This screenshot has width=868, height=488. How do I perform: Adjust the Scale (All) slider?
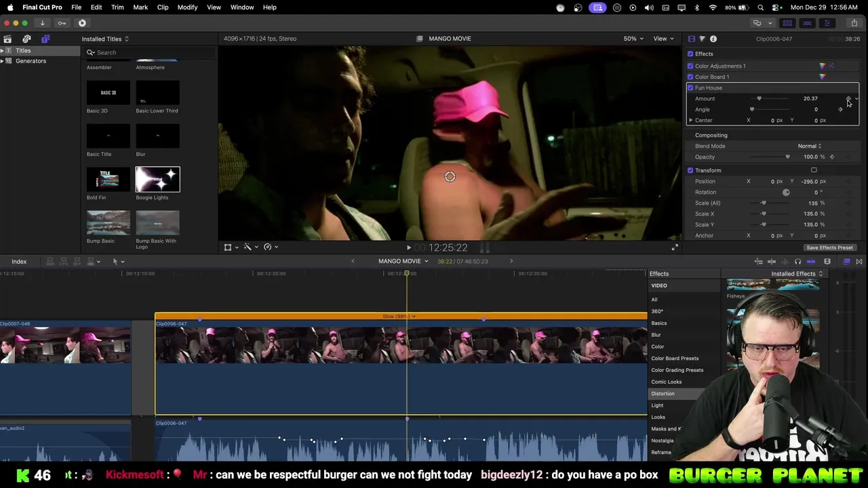[764, 203]
